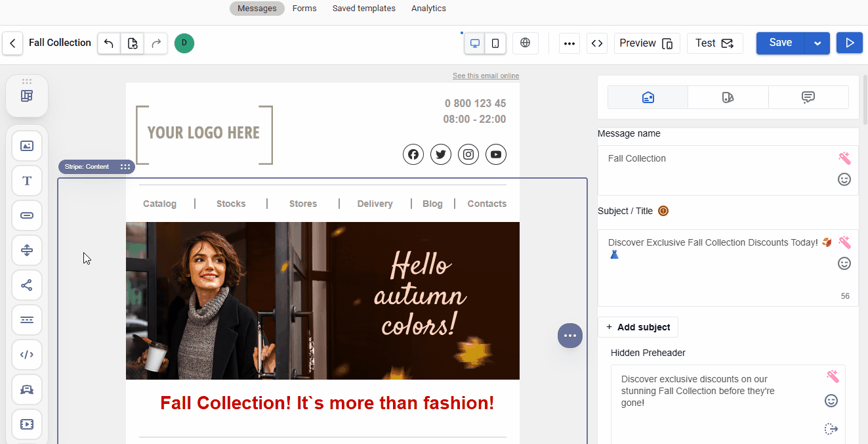Switch to mobile view

[495, 43]
